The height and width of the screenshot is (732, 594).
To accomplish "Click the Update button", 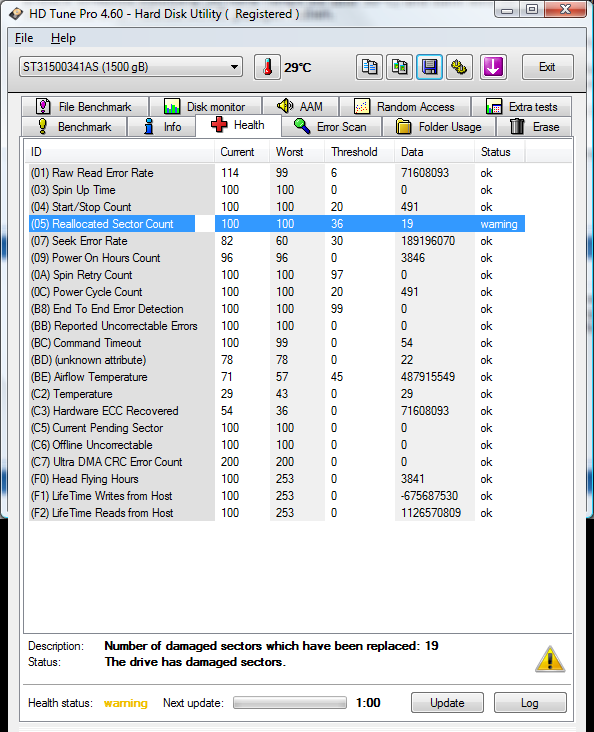I will coord(447,703).
